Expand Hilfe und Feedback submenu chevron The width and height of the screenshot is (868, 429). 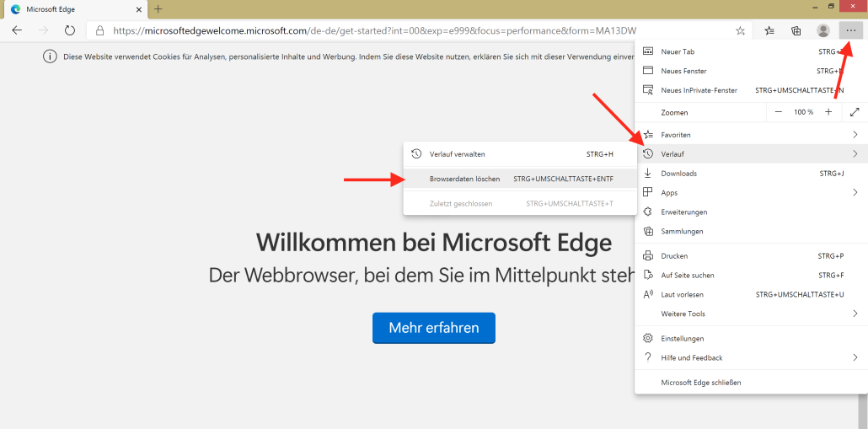[x=855, y=357]
